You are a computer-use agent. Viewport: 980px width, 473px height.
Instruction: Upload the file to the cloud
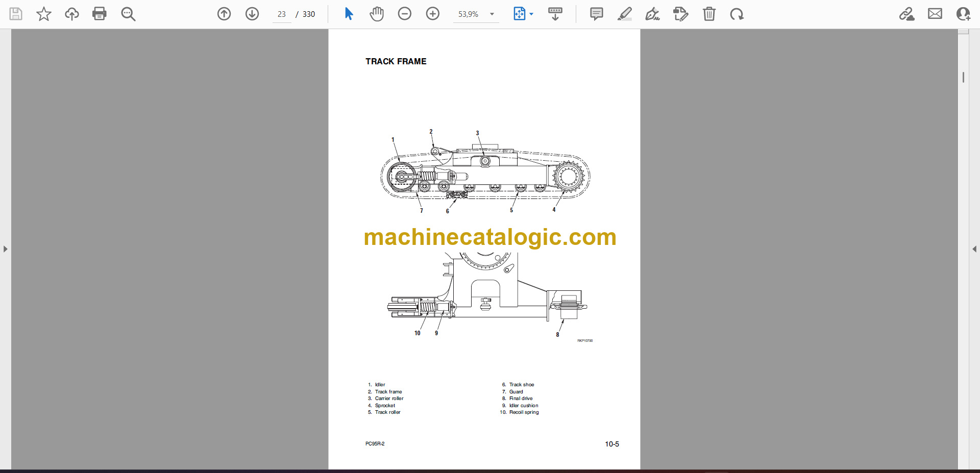click(x=72, y=14)
